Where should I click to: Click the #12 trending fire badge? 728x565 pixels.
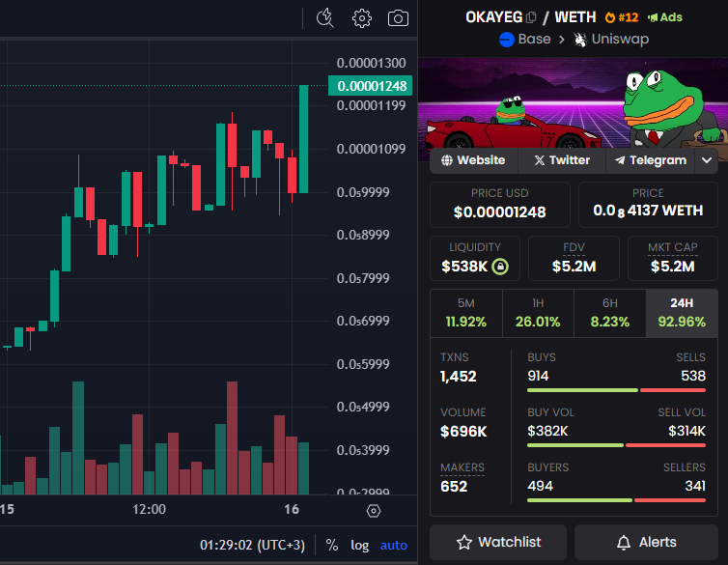(622, 17)
